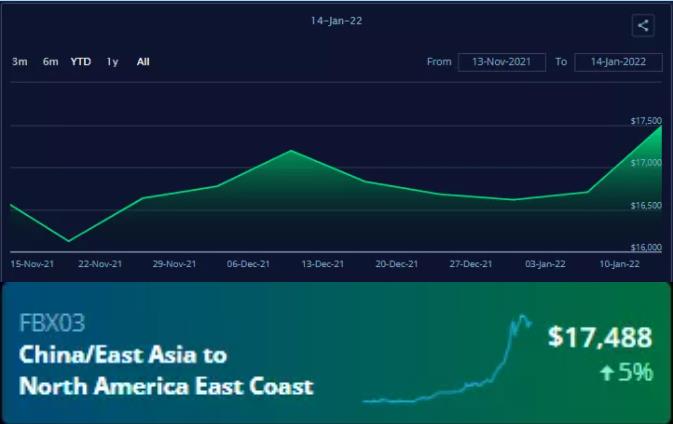Click chart low point near 22-Nov-21
Viewport: 673px width, 424px height.
[x=69, y=241]
